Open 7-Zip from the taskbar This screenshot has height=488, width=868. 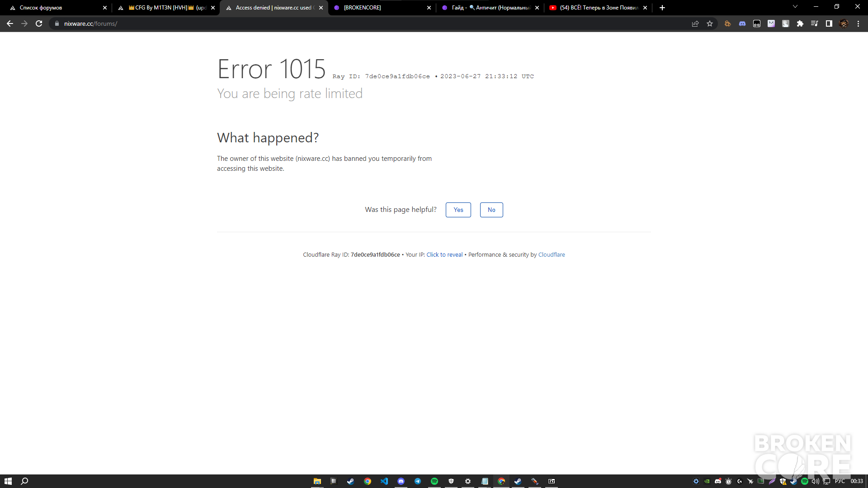click(x=552, y=481)
